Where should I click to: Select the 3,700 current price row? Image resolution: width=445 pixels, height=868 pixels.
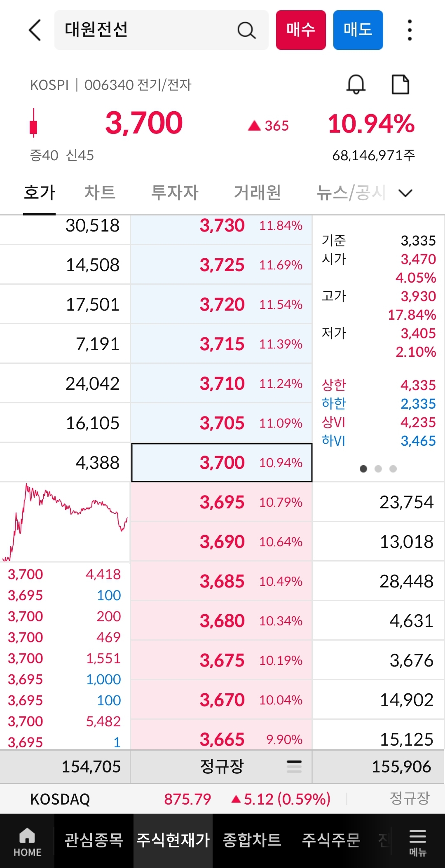point(222,463)
